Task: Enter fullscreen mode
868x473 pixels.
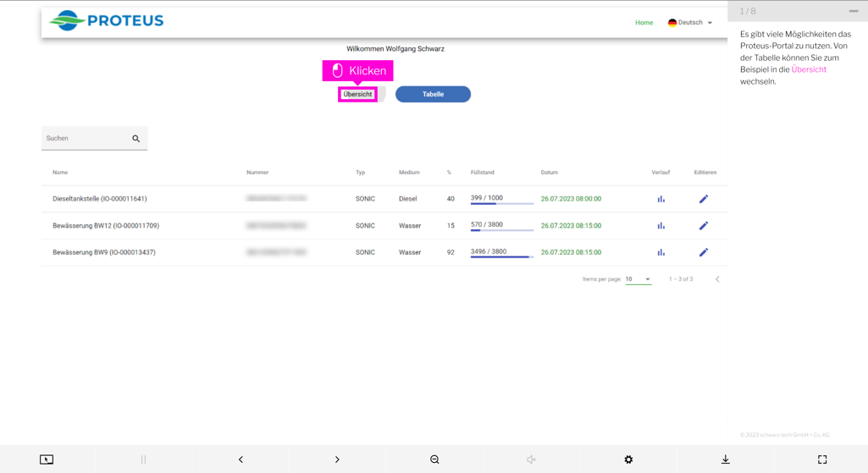Action: (x=821, y=459)
